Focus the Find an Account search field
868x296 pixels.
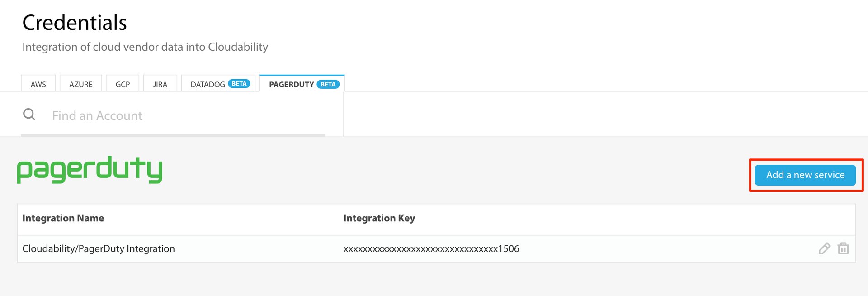(181, 116)
